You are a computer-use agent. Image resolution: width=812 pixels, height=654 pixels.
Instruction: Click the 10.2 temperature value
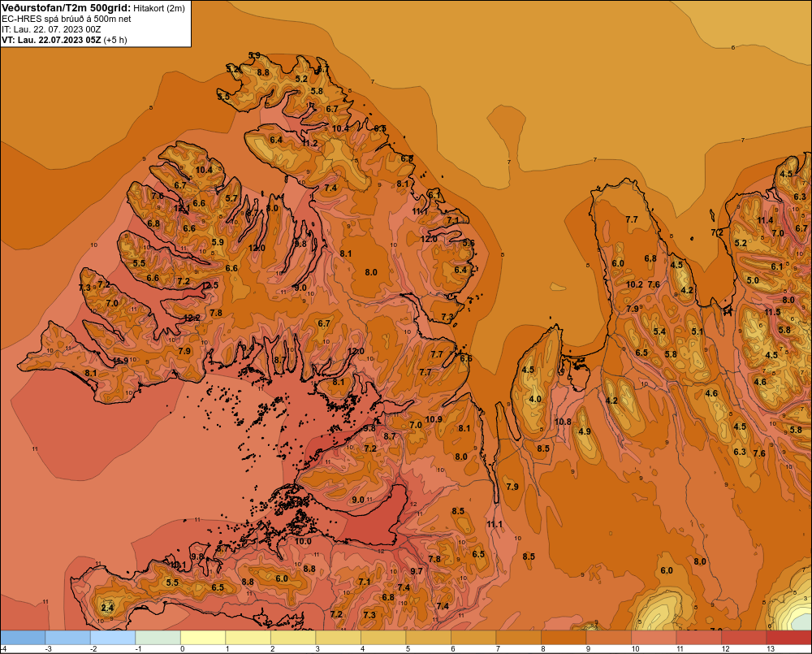634,284
